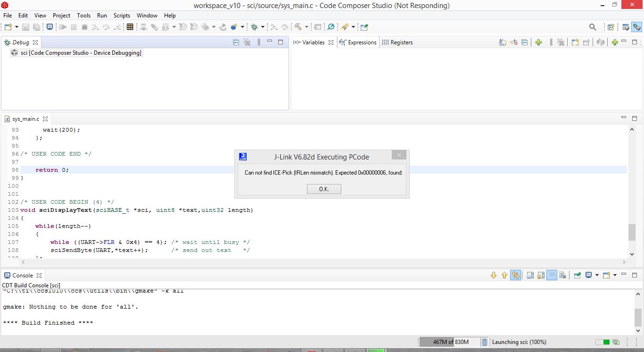Click the down arrow icon in Console toolbar
This screenshot has width=644, height=352.
(494, 275)
